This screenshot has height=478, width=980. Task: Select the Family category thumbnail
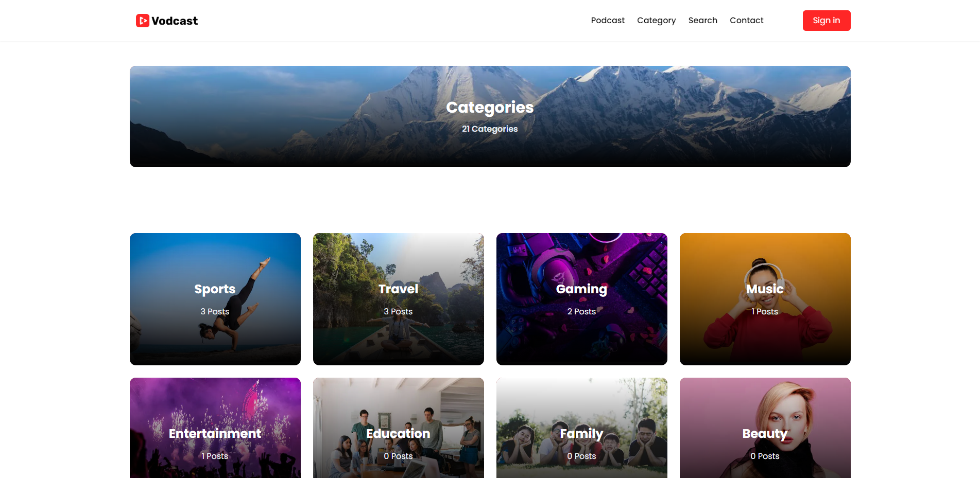582,428
